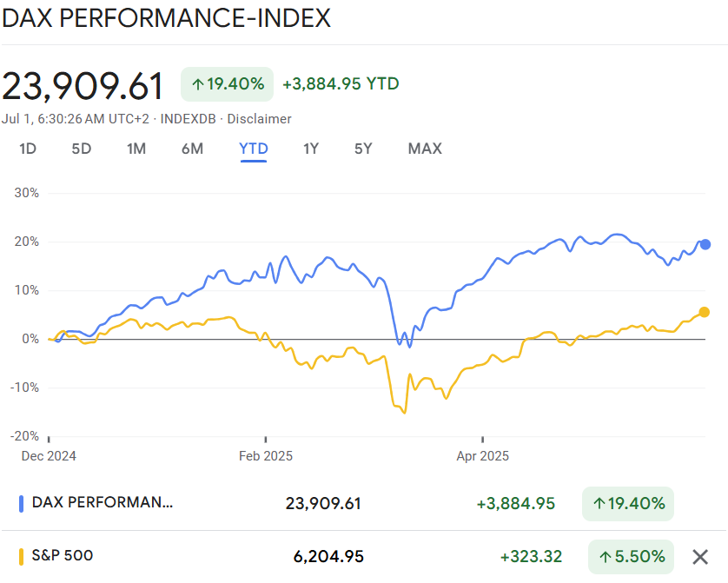
Task: Click the S&P 500 5.50% change badge
Action: point(631,557)
